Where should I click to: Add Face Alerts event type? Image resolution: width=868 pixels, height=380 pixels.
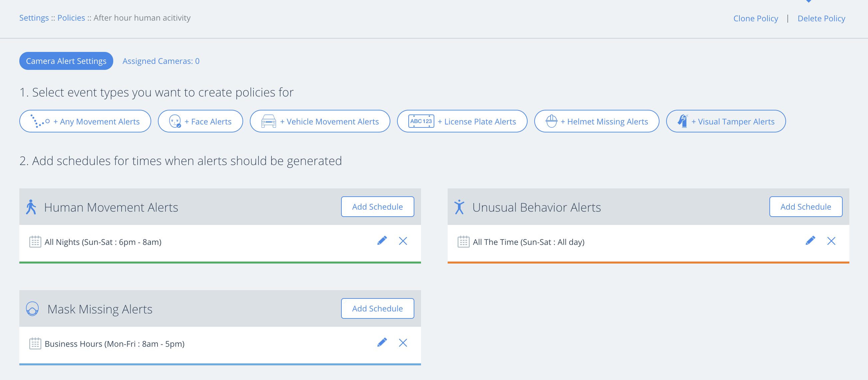click(x=200, y=121)
